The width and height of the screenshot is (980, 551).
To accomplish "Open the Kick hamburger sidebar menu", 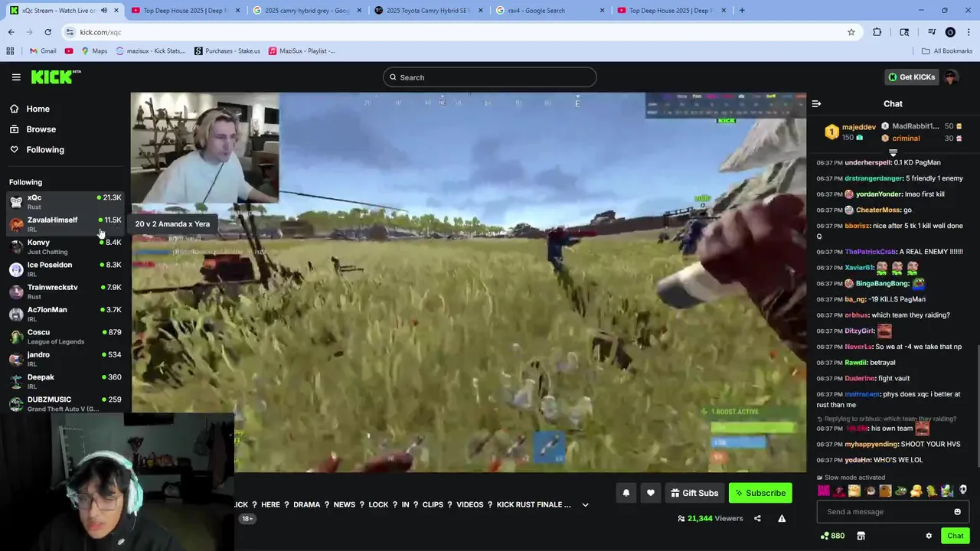I will coord(16,77).
